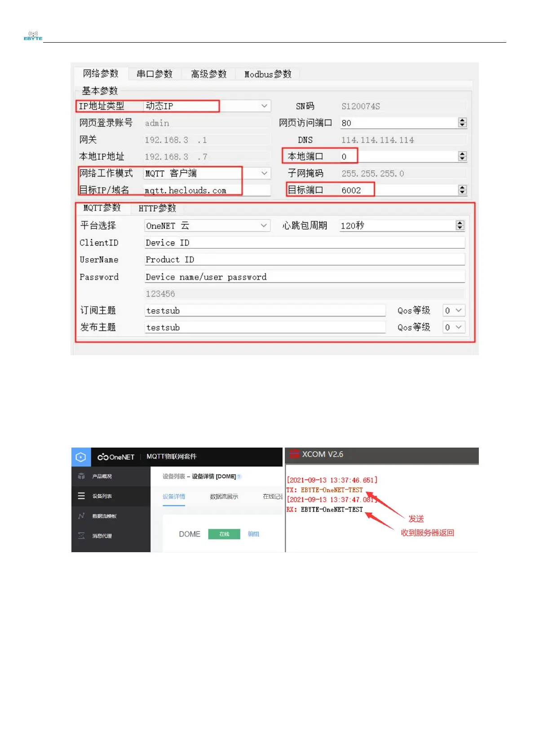Click the OneNET hexagon home icon
The image size is (535, 756).
[x=81, y=457]
